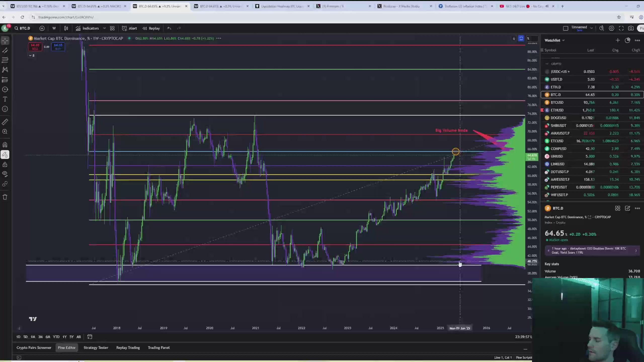Click the layout setup grid icon

click(x=112, y=28)
